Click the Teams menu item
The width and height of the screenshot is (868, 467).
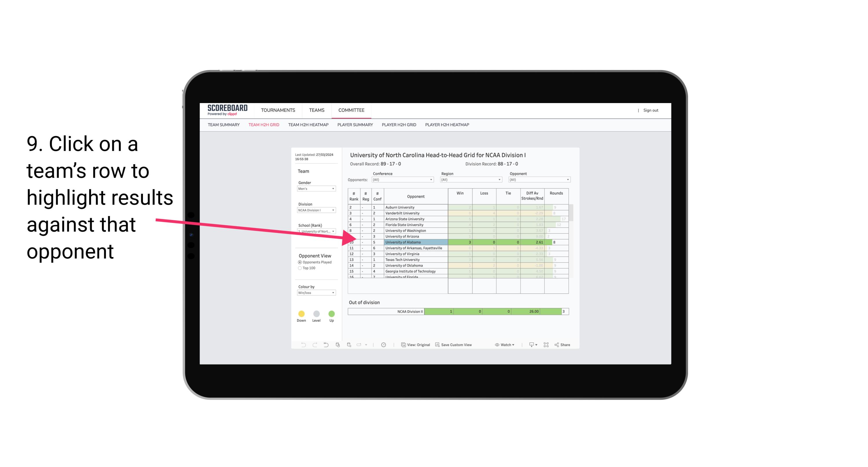(315, 109)
